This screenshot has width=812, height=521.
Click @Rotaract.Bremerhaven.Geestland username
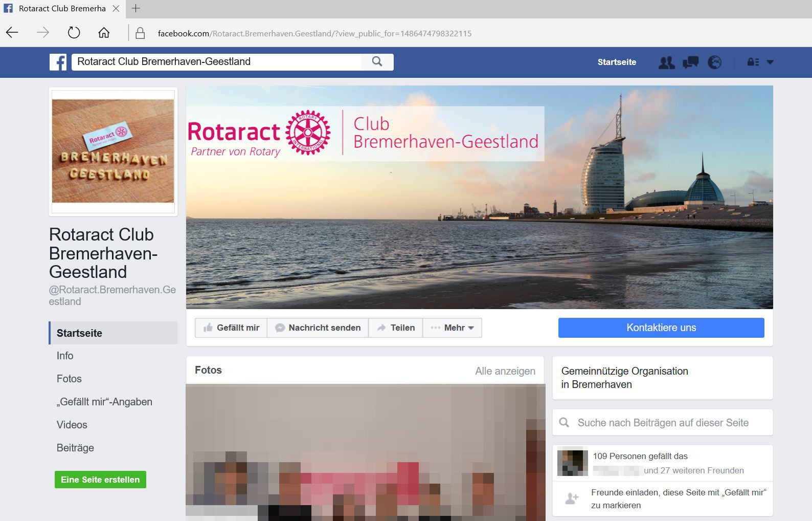pyautogui.click(x=112, y=295)
